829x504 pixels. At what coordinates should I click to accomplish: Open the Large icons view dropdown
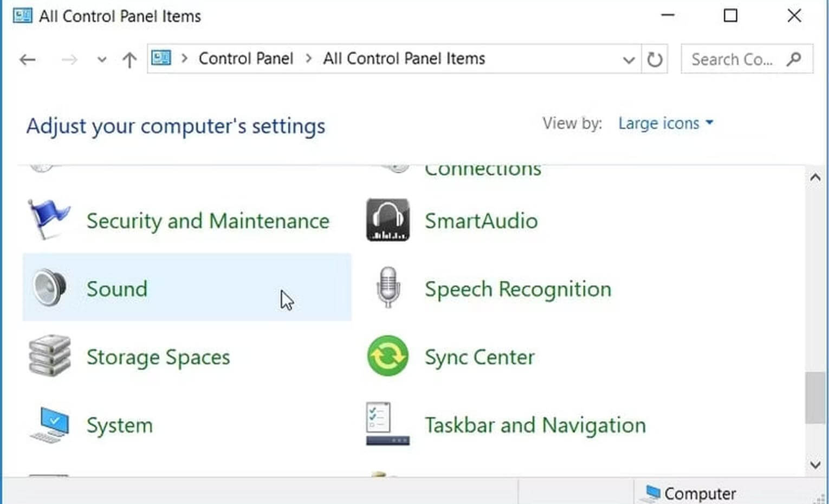pyautogui.click(x=665, y=123)
